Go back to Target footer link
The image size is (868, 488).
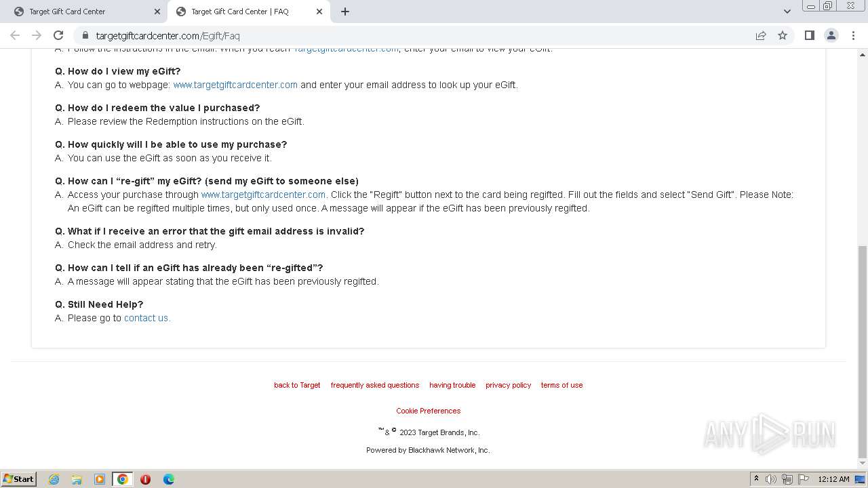(297, 385)
